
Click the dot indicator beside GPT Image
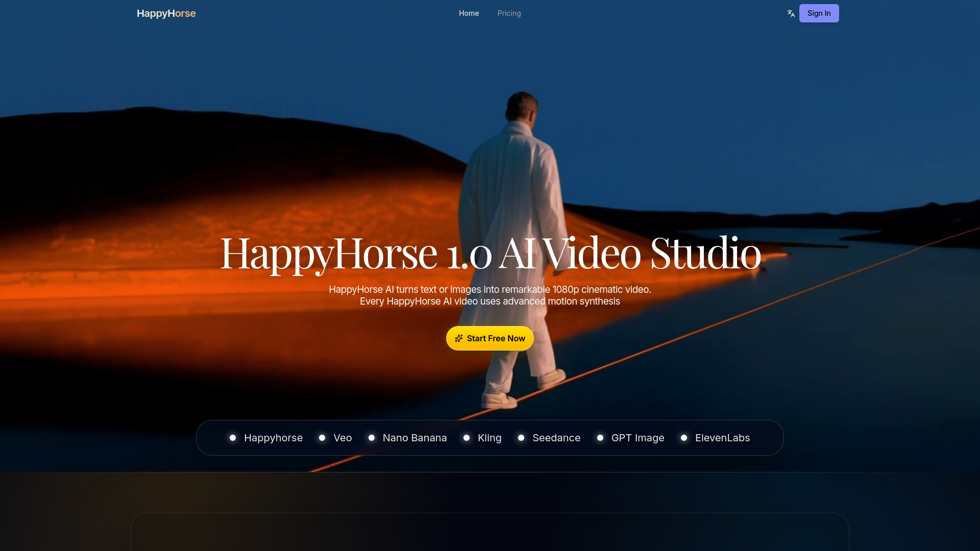pos(600,438)
